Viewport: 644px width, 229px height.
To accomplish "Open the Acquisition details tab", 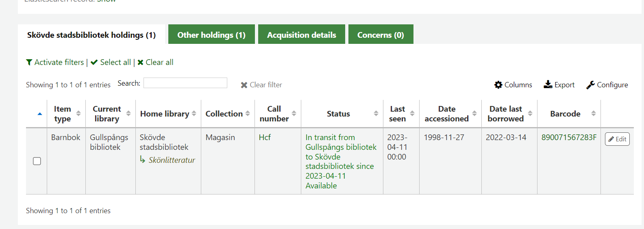I will point(301,35).
